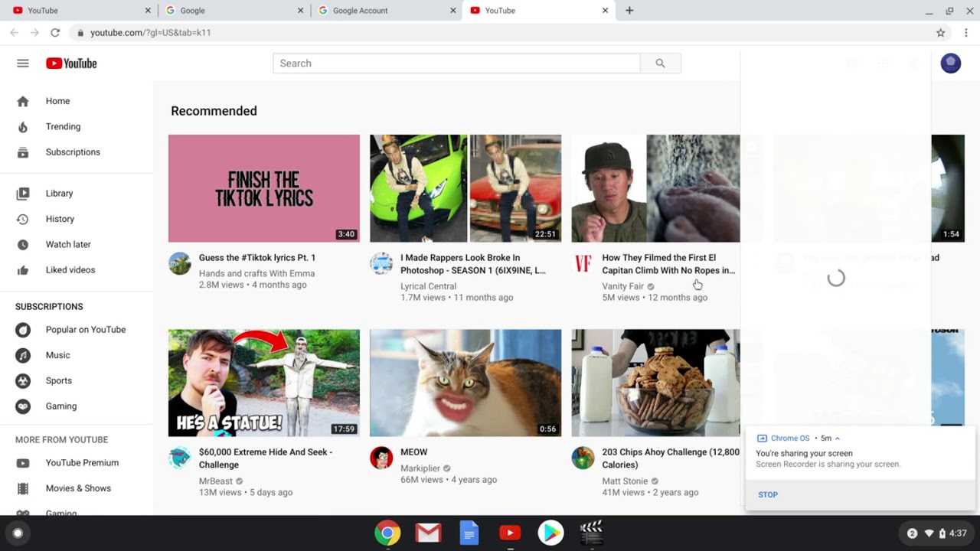Image resolution: width=980 pixels, height=551 pixels.
Task: Click the Popular on YouTube channel icon
Action: [23, 330]
